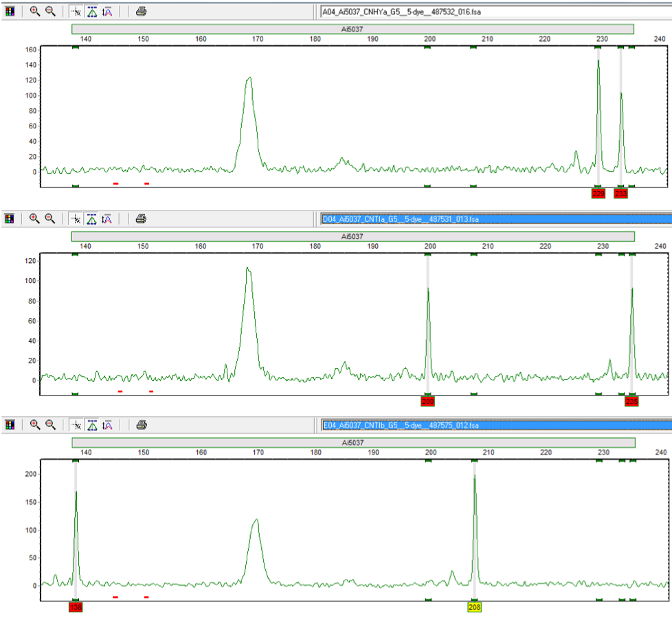The height and width of the screenshot is (618, 672).
Task: Select sample title E04_Ai5037_CNTIb
Action: coord(495,425)
